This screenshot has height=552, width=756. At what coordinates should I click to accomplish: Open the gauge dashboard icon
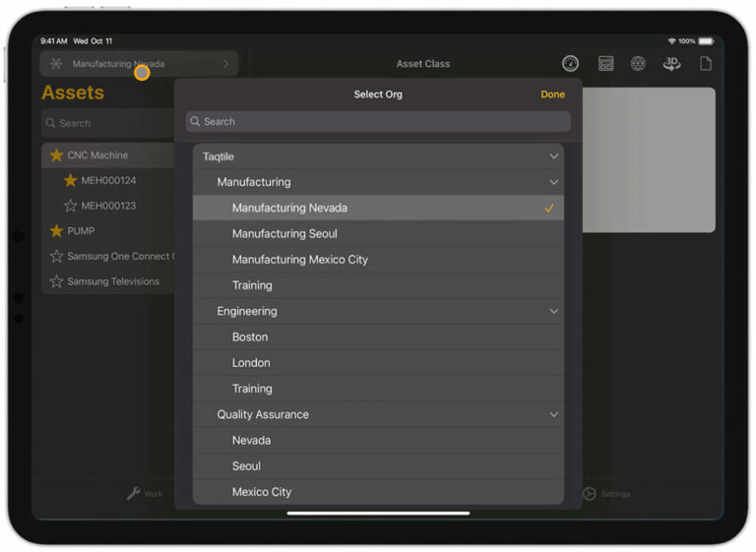571,64
